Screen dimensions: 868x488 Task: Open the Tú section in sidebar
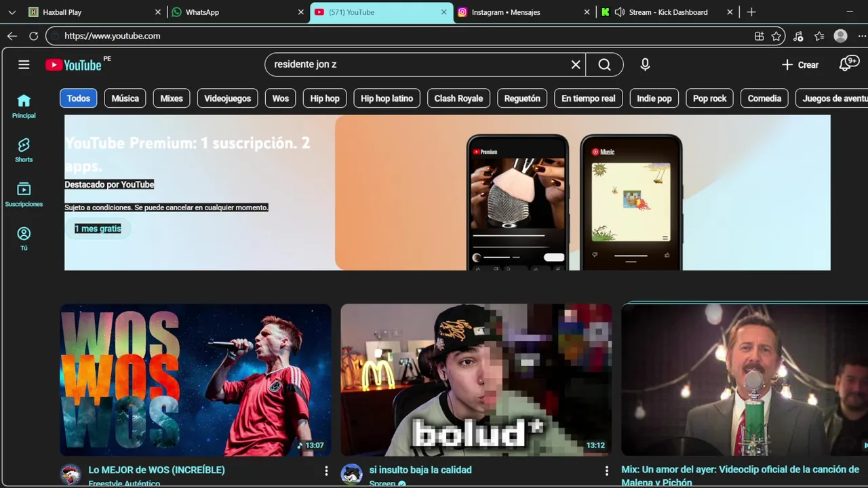coord(24,239)
